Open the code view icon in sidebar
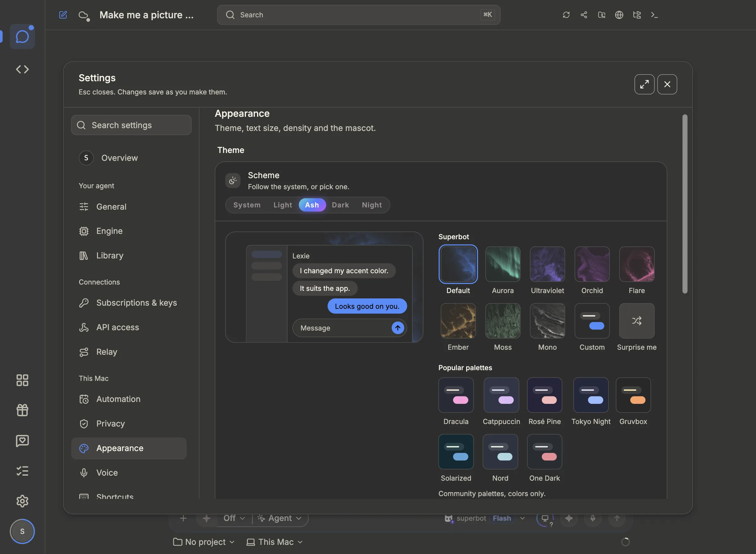The width and height of the screenshot is (756, 554). 22,70
